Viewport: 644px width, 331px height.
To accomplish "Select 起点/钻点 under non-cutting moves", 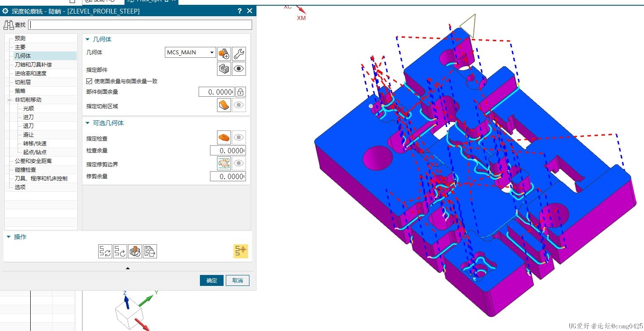I will pyautogui.click(x=35, y=152).
